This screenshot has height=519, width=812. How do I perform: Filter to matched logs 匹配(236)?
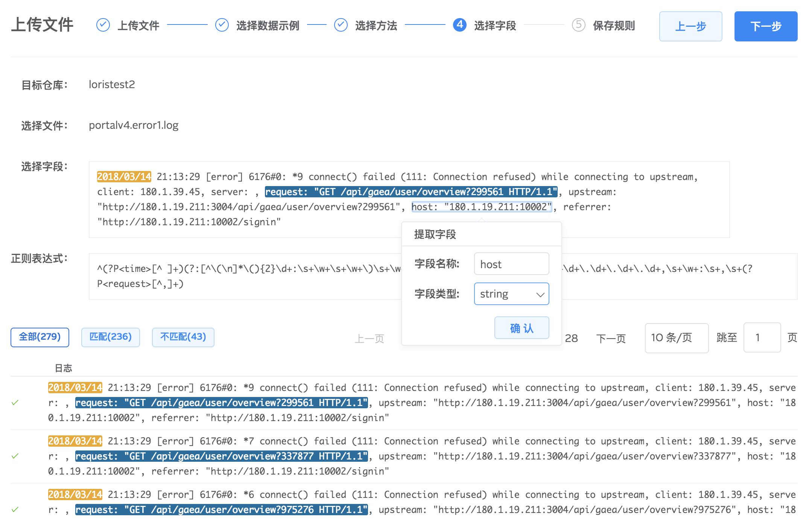point(110,337)
